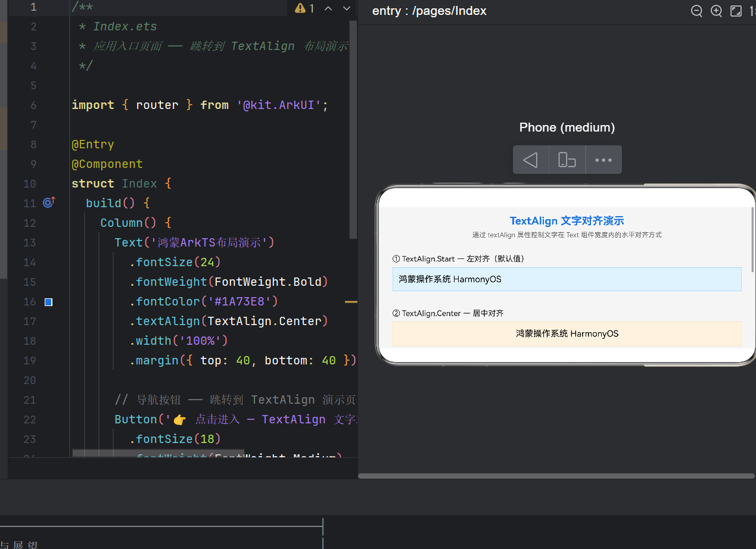
Task: Click 'TextAlign.Center' on line 17
Action: [265, 321]
